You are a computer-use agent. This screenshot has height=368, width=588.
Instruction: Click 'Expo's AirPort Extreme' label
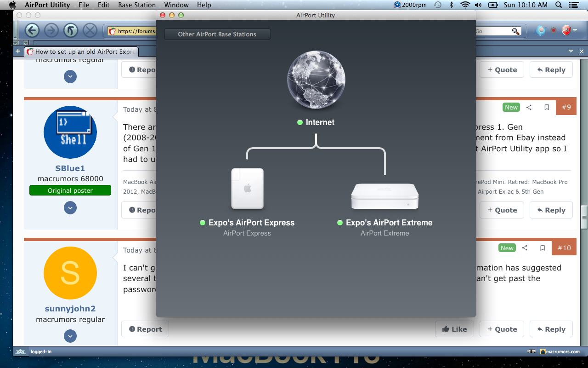[389, 223]
